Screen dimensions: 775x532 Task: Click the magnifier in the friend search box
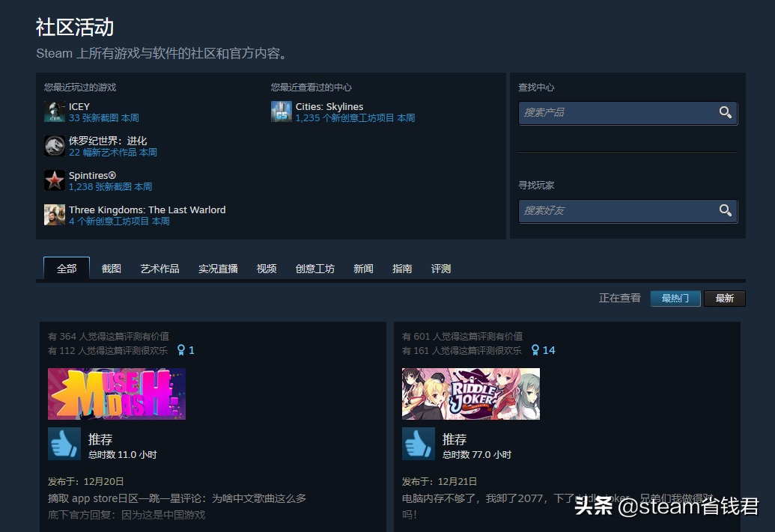725,210
